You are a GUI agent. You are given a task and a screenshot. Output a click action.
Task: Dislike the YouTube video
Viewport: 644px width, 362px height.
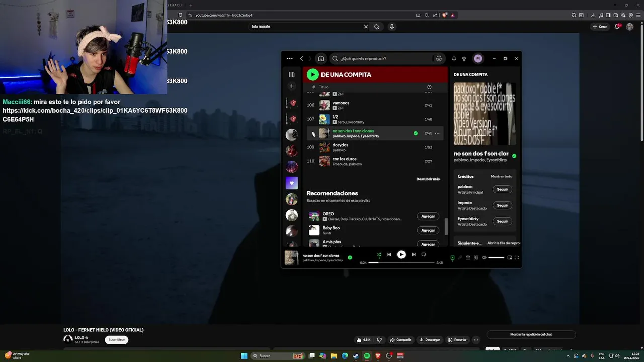click(379, 340)
